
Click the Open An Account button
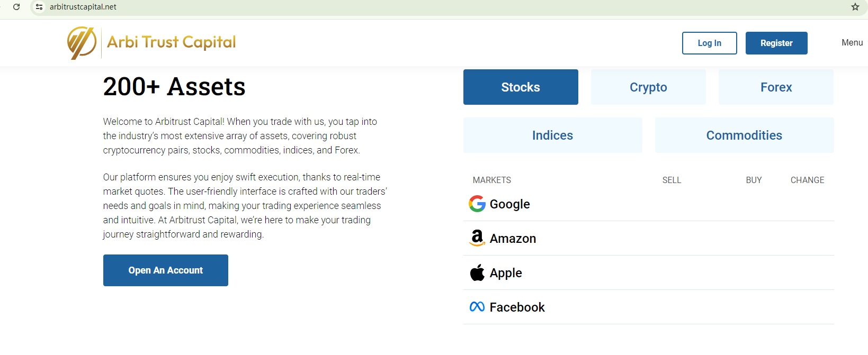(x=165, y=270)
